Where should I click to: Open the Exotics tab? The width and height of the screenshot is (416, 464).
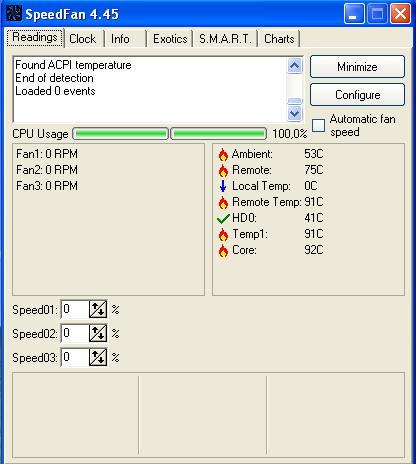pyautogui.click(x=170, y=39)
